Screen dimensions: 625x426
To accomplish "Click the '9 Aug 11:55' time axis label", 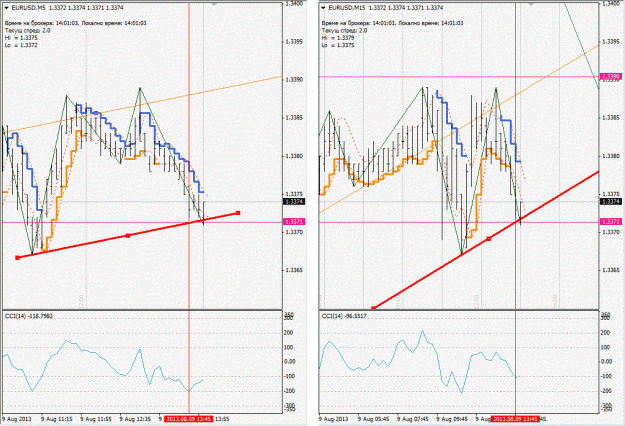I will tap(96, 419).
